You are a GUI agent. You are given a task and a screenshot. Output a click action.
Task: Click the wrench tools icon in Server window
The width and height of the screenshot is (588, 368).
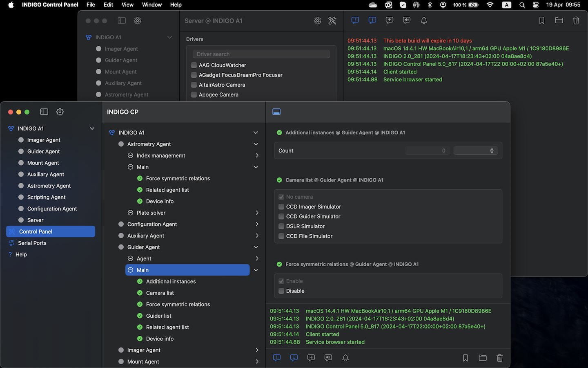332,20
